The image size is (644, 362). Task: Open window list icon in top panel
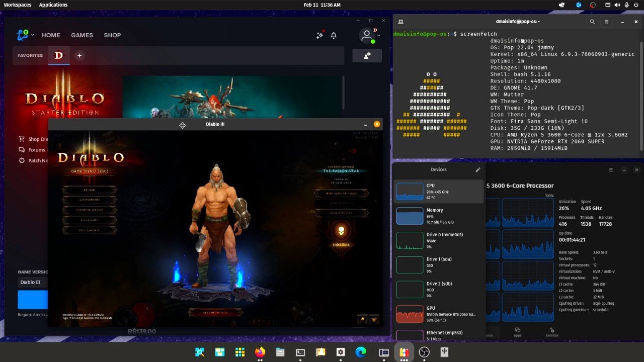(x=561, y=5)
